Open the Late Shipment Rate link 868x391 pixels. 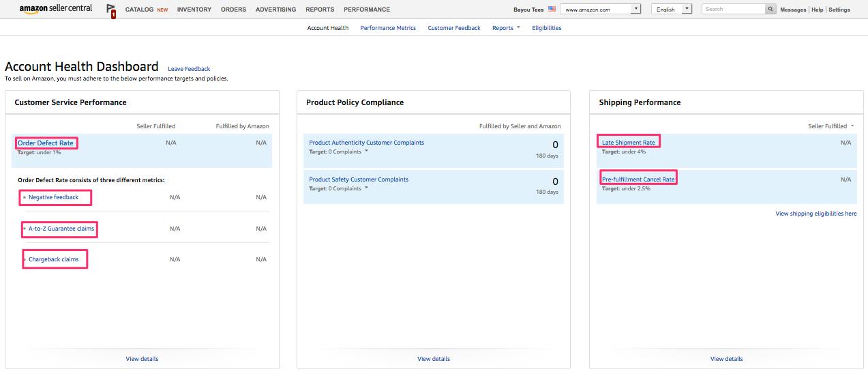(x=628, y=143)
